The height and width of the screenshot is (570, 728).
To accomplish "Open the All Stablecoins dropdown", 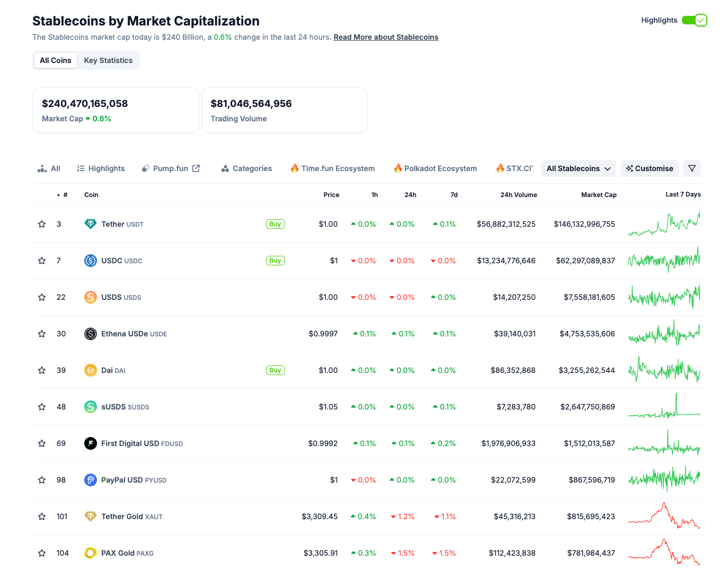I will click(578, 168).
